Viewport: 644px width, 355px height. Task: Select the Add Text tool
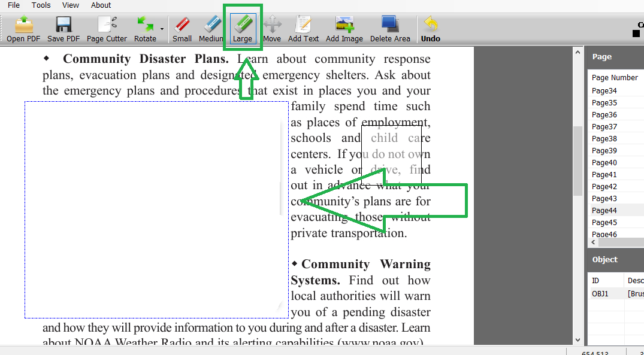[x=303, y=28]
